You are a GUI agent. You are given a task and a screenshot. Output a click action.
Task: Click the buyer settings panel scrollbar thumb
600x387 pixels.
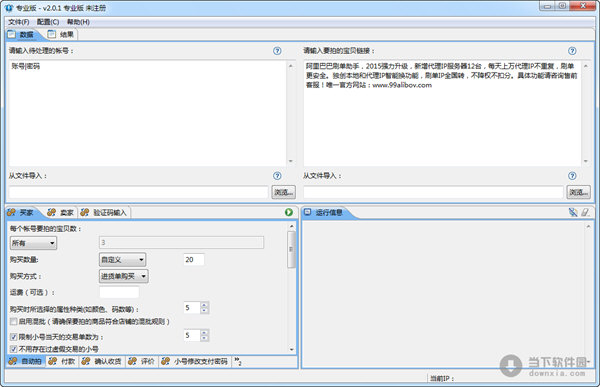291,249
